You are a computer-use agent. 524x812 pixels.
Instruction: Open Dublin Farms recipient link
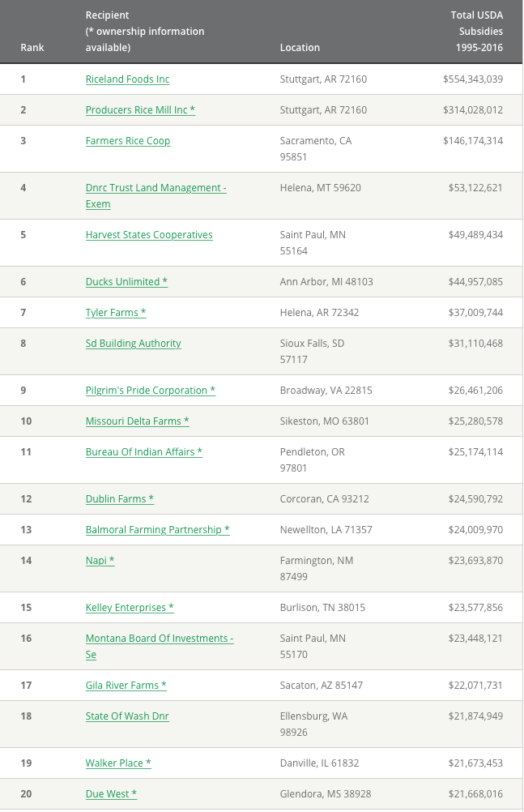pos(120,498)
